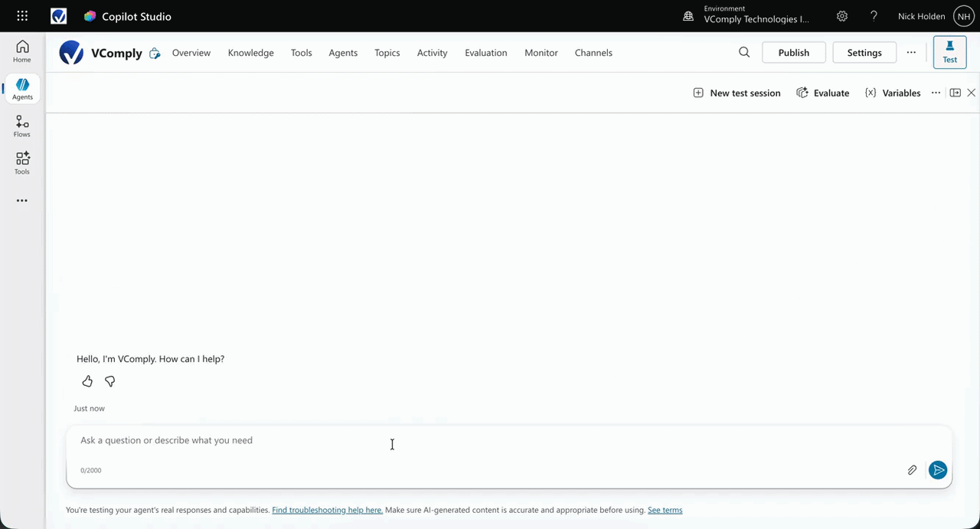Viewport: 980px width, 529px height.
Task: Give thumbs up to greeting message
Action: tap(87, 381)
